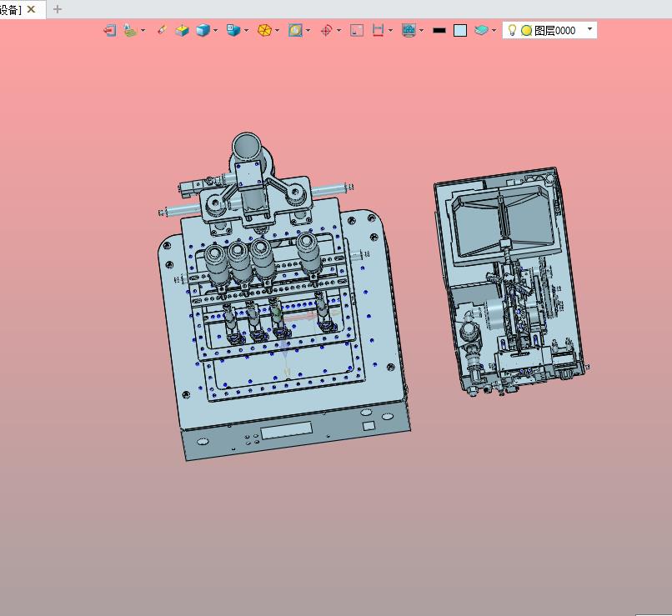Click the blue cube with tag view icon
The height and width of the screenshot is (616, 672).
(x=233, y=30)
